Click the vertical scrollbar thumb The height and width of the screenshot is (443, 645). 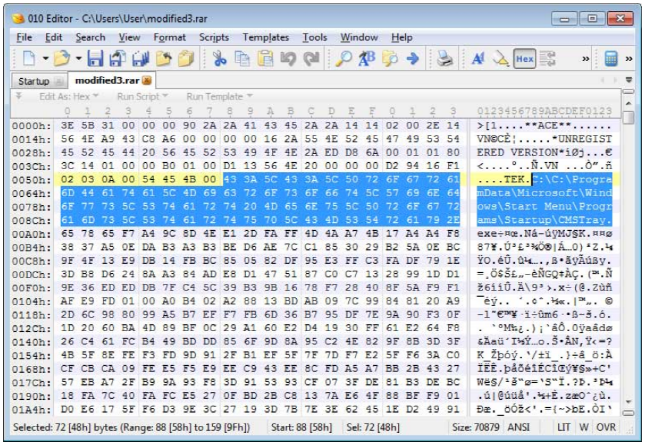628,117
